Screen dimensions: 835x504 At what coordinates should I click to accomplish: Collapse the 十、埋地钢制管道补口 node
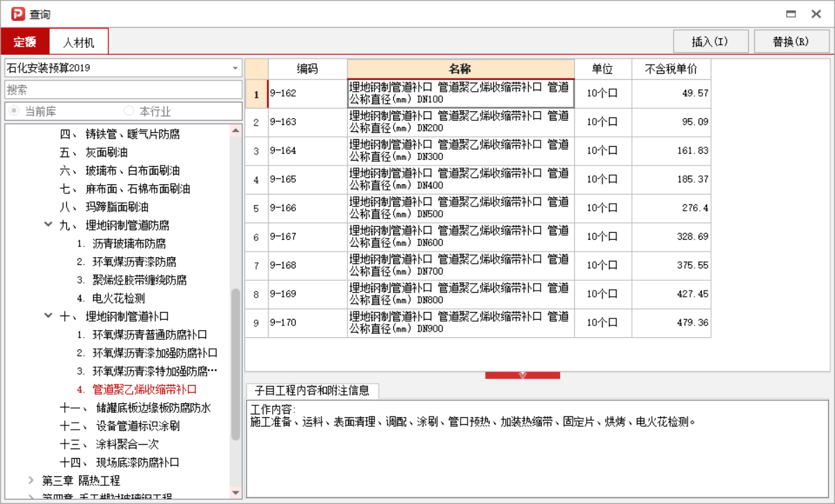point(48,316)
